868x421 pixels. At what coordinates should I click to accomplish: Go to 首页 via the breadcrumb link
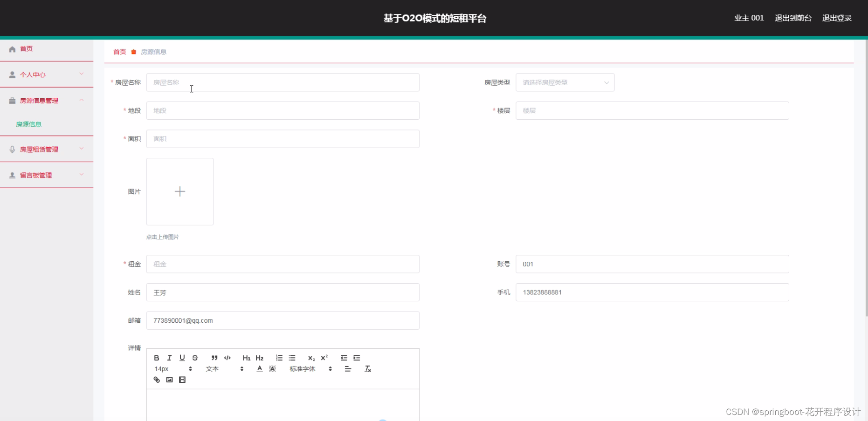coord(119,52)
